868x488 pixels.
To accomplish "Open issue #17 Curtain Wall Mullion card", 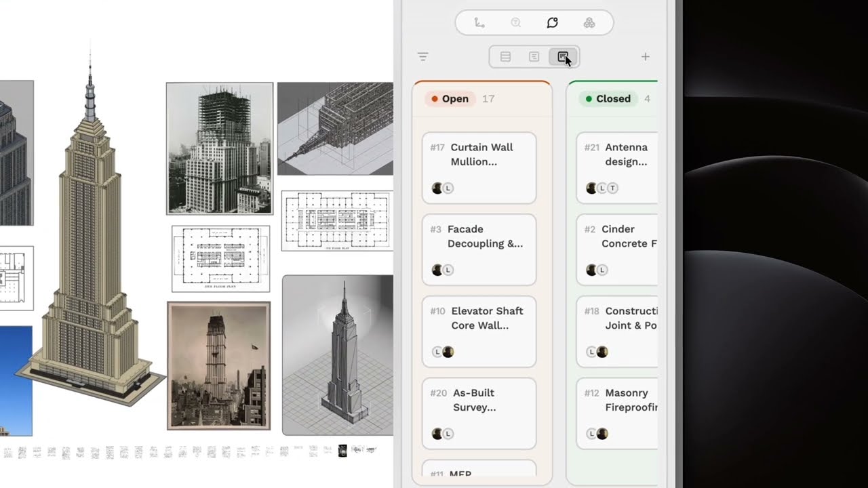I will (x=479, y=167).
